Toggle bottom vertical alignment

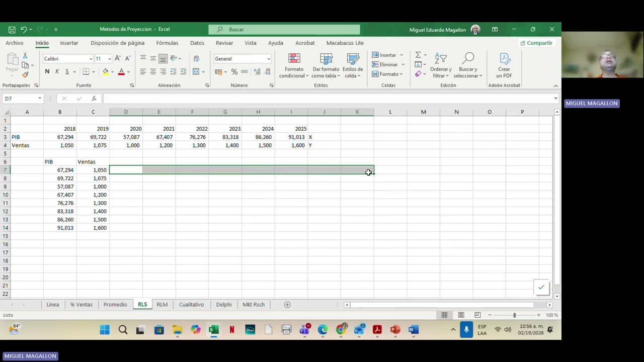click(163, 59)
